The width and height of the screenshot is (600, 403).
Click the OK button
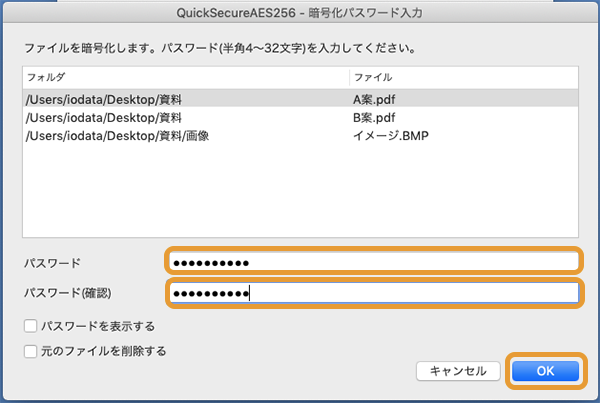[545, 371]
